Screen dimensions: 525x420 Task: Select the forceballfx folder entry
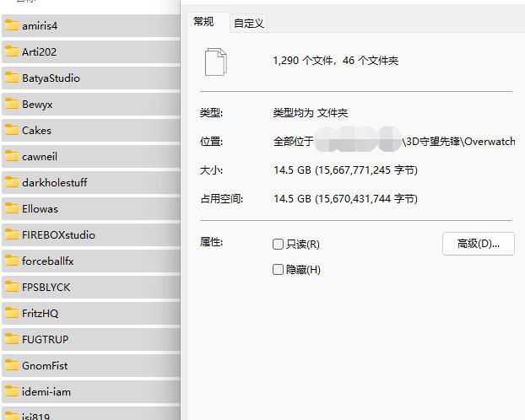coord(47,261)
